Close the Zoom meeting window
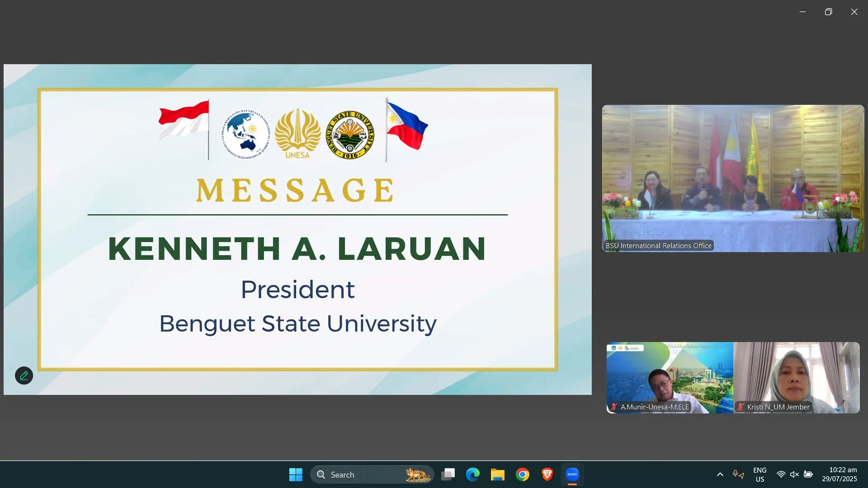 tap(854, 12)
